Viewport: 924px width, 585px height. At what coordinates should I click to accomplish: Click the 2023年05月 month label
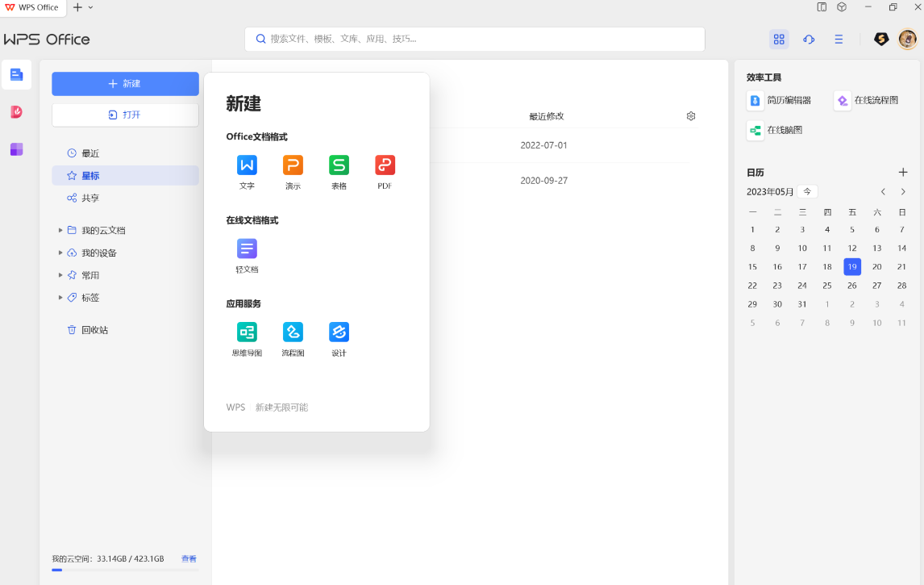pos(770,192)
